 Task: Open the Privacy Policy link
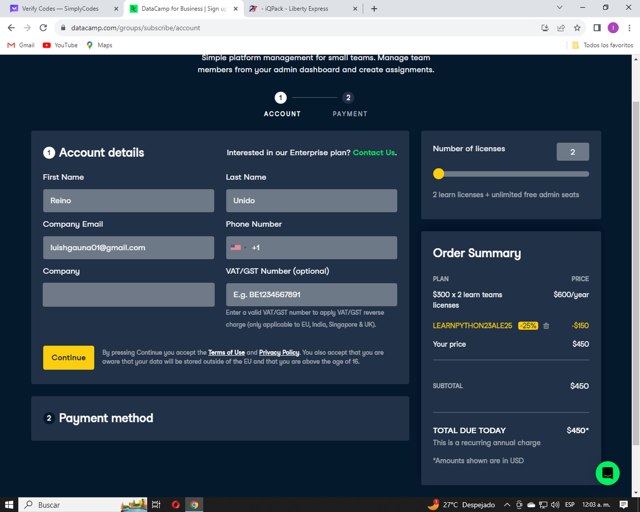[279, 352]
